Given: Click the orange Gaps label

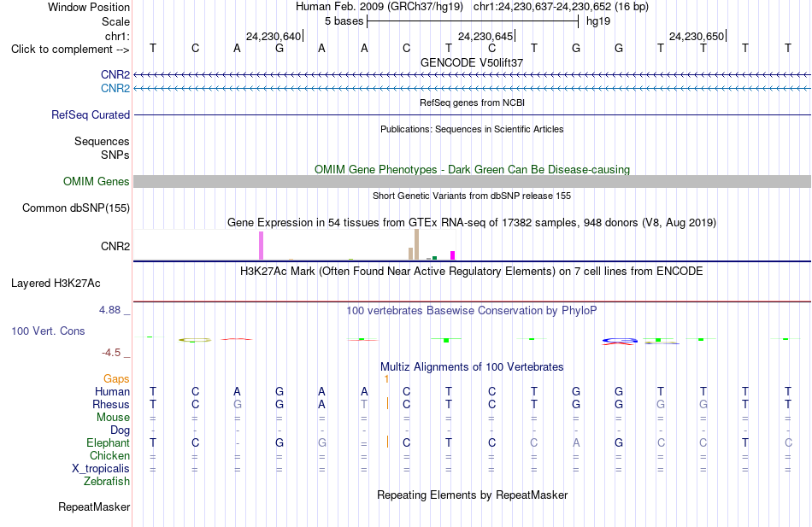Looking at the screenshot, I should (116, 379).
